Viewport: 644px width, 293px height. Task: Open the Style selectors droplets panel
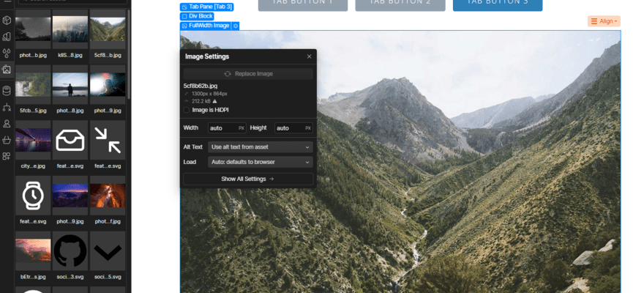click(6, 53)
